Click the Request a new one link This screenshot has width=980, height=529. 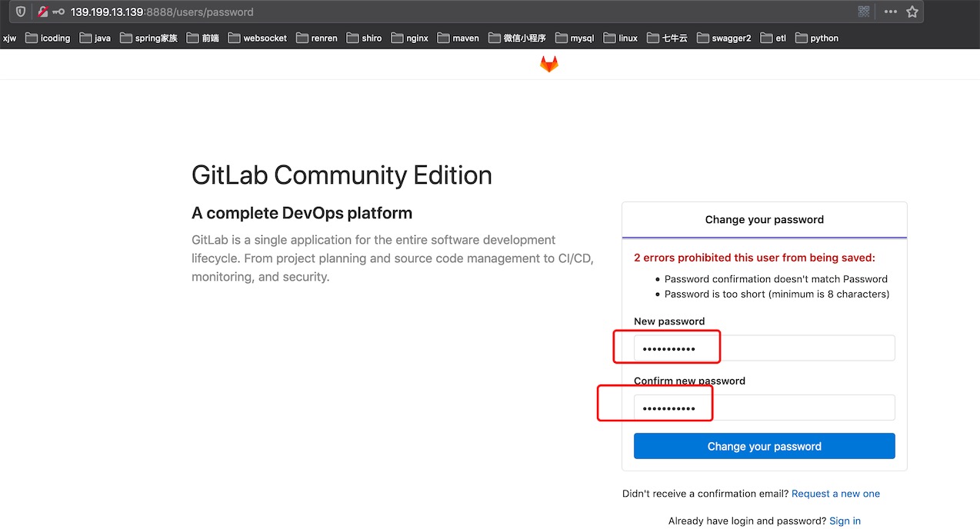point(835,494)
